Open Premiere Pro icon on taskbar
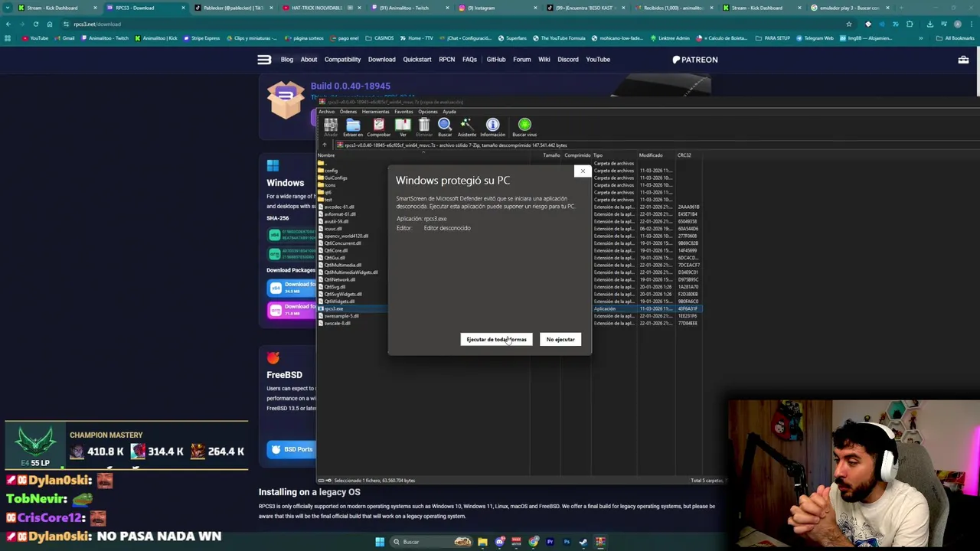This screenshot has width=980, height=551. coord(550,542)
